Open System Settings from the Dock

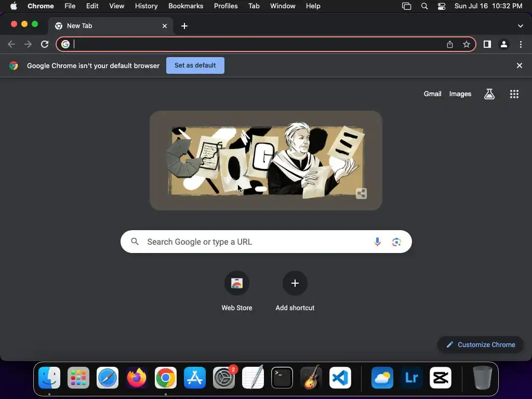(x=224, y=378)
